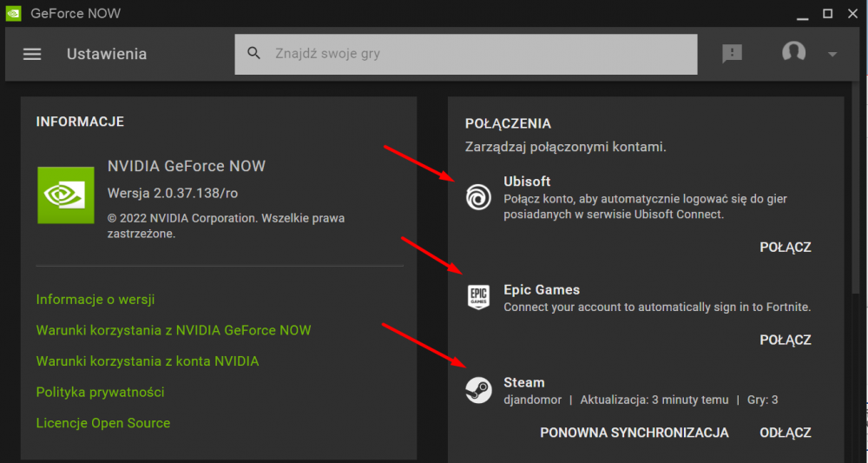Click the Epic Games logo icon

[x=478, y=297]
